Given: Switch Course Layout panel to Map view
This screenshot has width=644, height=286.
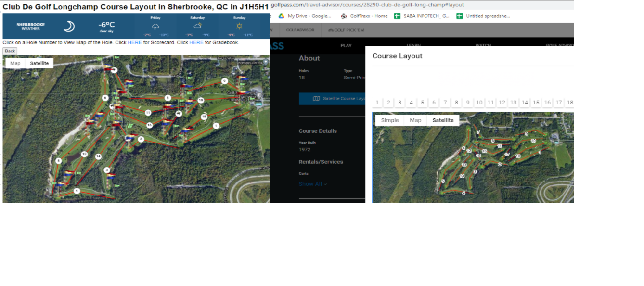Looking at the screenshot, I should pos(415,120).
